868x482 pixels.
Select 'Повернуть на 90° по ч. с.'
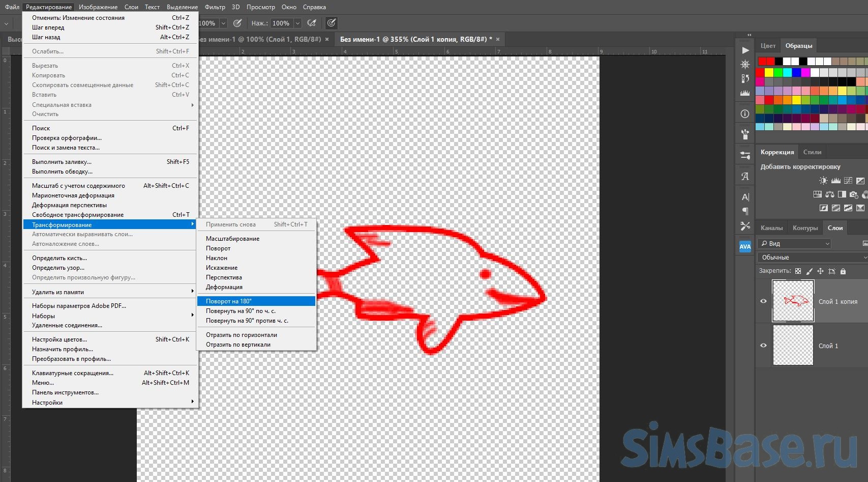(241, 311)
